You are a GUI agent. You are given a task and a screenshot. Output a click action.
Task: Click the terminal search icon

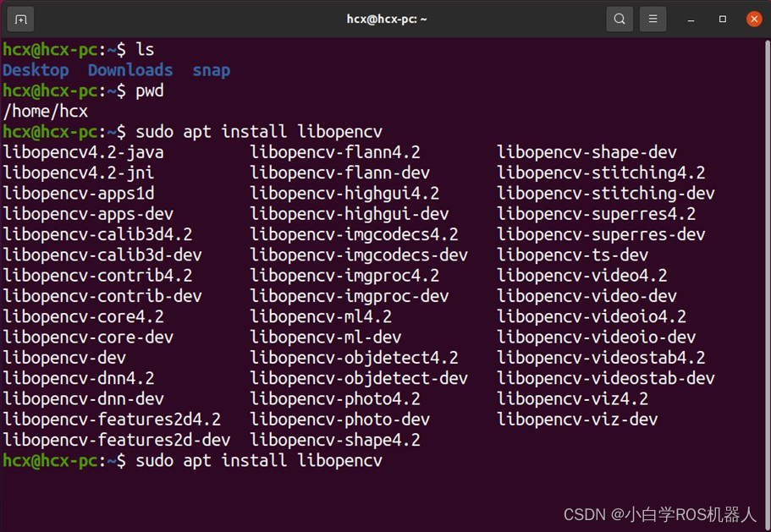[x=620, y=19]
